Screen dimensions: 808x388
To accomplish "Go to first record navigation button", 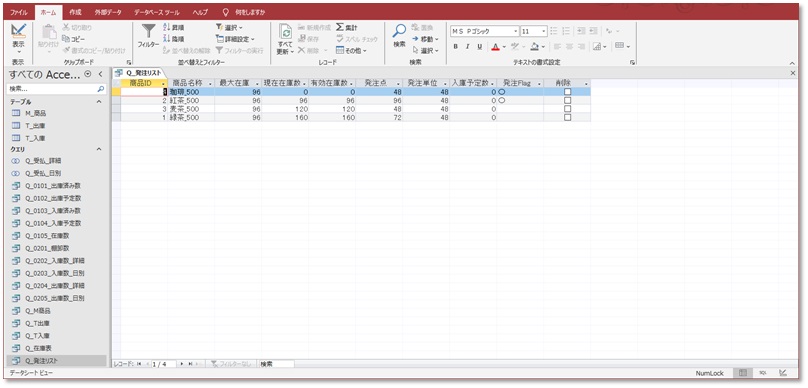I will click(139, 364).
